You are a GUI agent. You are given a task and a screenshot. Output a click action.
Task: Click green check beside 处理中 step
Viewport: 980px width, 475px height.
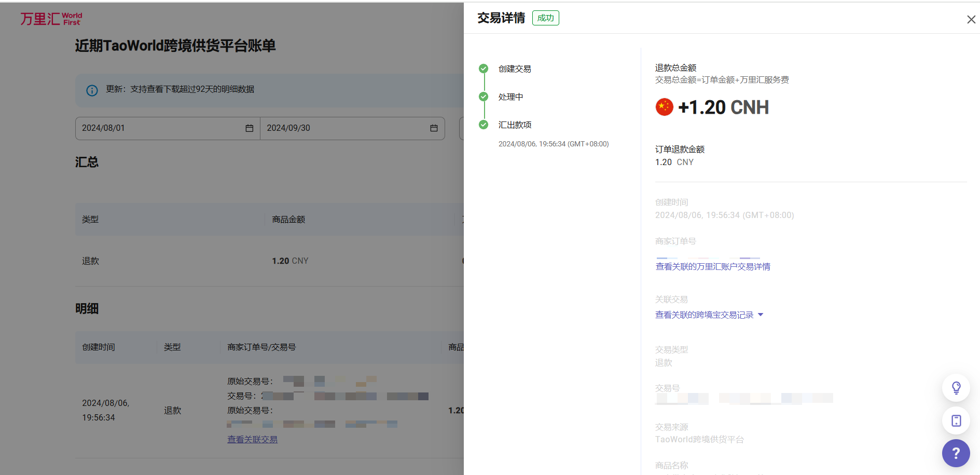(x=484, y=97)
